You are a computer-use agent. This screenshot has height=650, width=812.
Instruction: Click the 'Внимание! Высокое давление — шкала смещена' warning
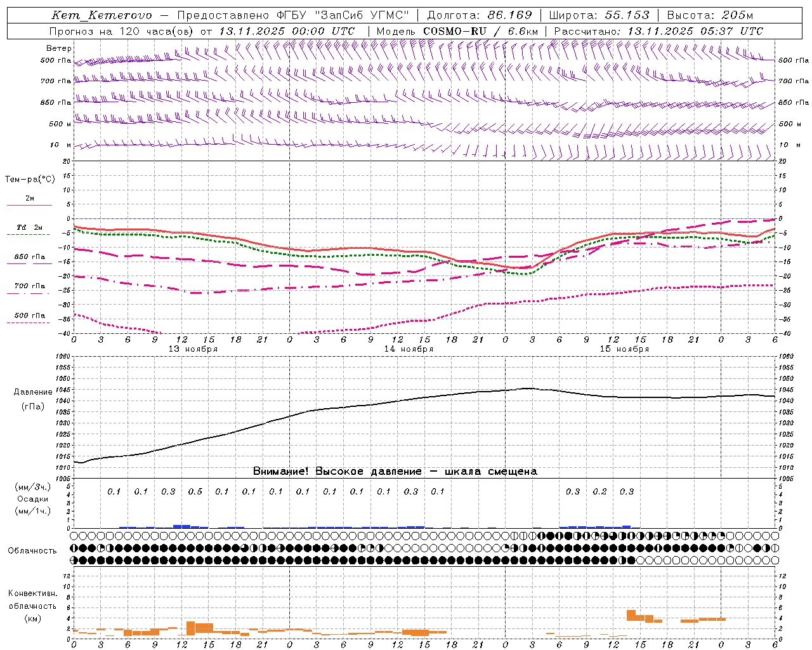click(395, 471)
